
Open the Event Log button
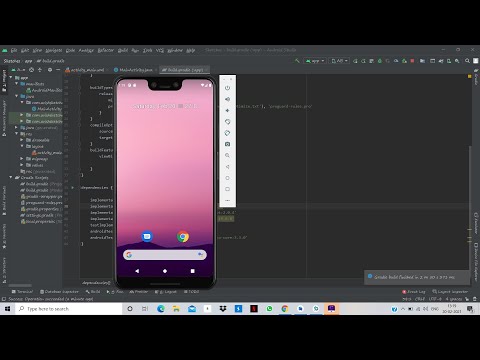click(x=414, y=291)
